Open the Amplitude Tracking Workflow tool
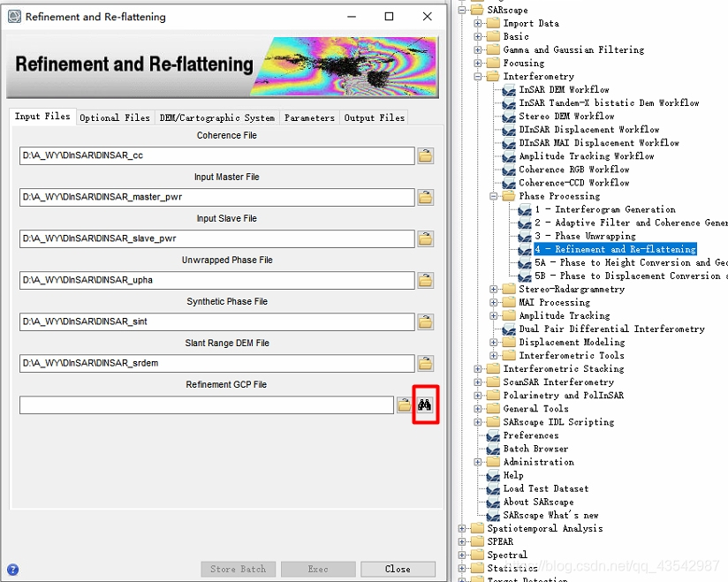Viewport: 728px width, 582px height. (587, 156)
